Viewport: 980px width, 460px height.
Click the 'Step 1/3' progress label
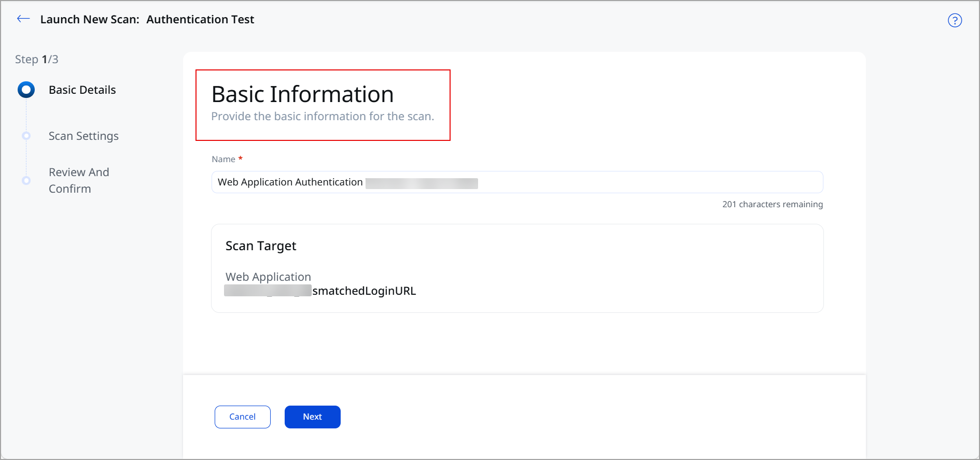(x=37, y=60)
